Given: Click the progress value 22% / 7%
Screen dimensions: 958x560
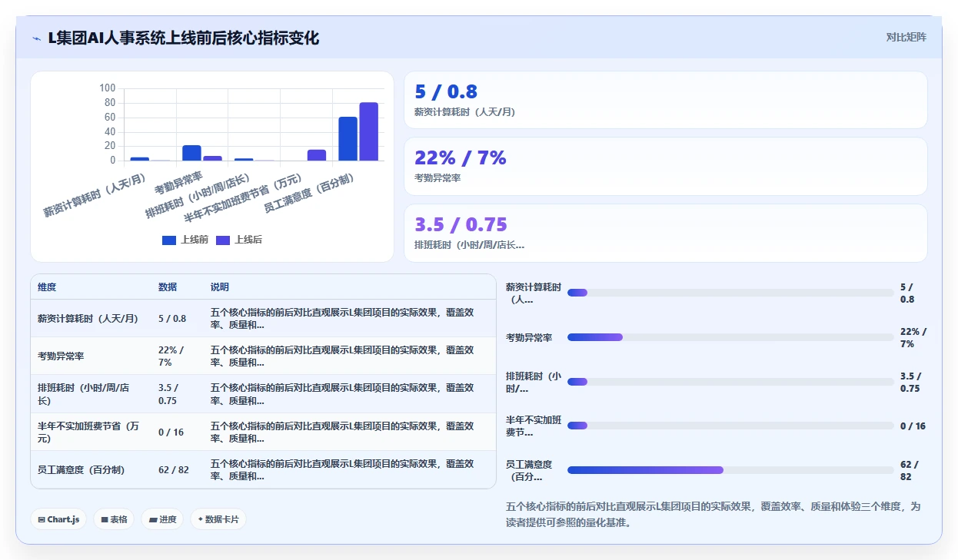Looking at the screenshot, I should tap(913, 338).
